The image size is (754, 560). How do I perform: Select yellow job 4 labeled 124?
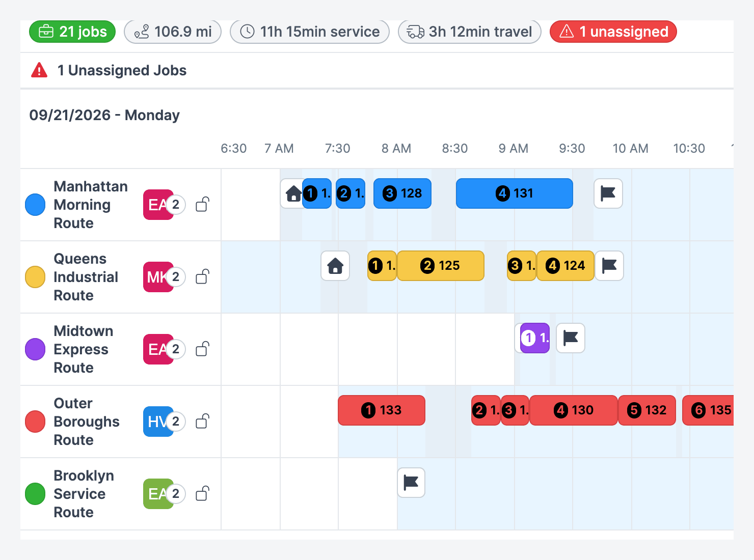[x=565, y=266]
